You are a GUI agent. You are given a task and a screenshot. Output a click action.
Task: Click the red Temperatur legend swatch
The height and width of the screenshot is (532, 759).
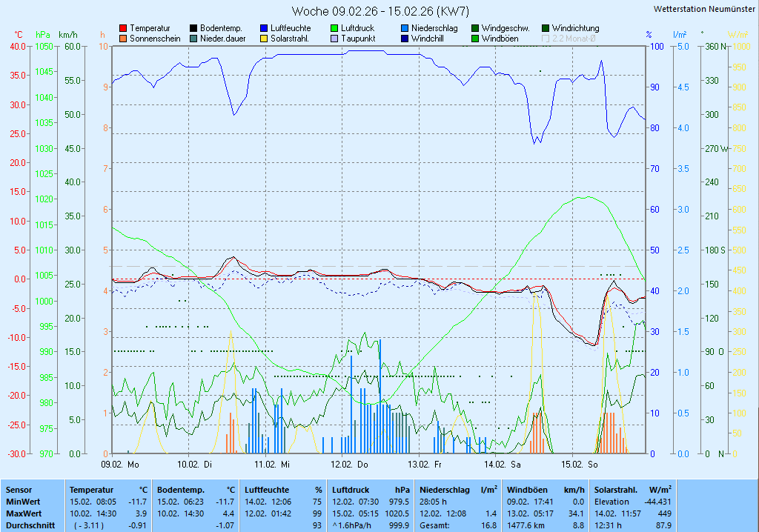pyautogui.click(x=123, y=28)
